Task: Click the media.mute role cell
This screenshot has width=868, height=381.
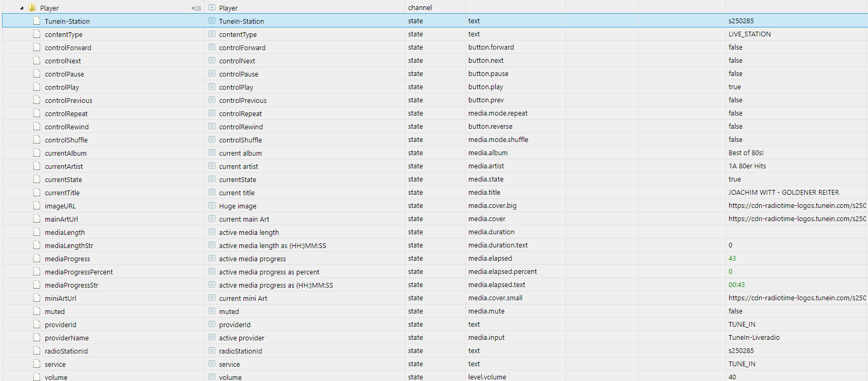Action: click(x=486, y=311)
